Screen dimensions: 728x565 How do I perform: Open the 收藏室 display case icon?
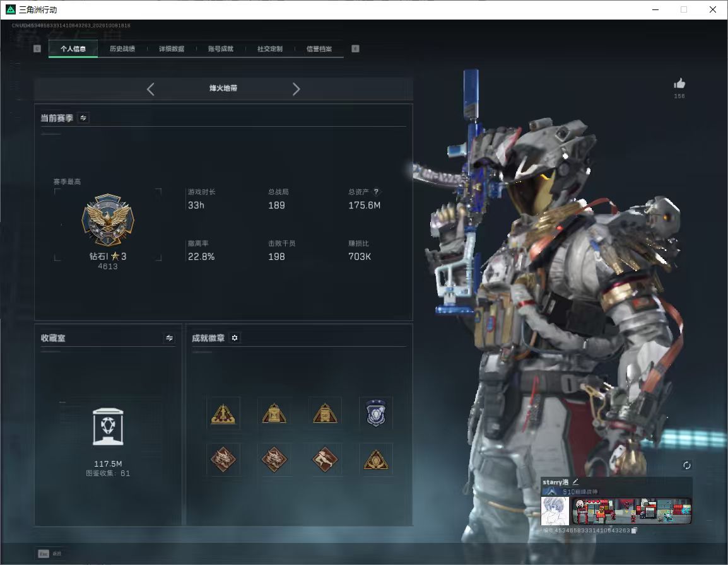point(108,427)
